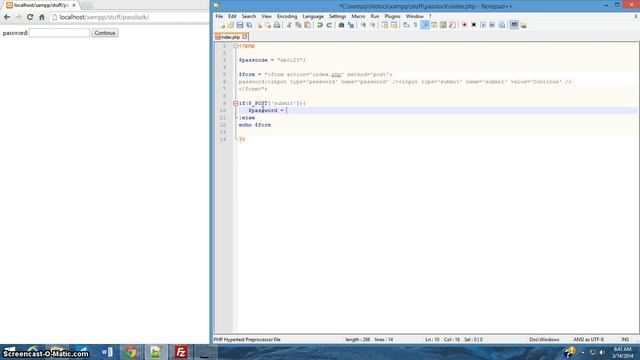The height and width of the screenshot is (360, 640).
Task: Switch to Notepad++ on the taskbar
Action: point(156,352)
